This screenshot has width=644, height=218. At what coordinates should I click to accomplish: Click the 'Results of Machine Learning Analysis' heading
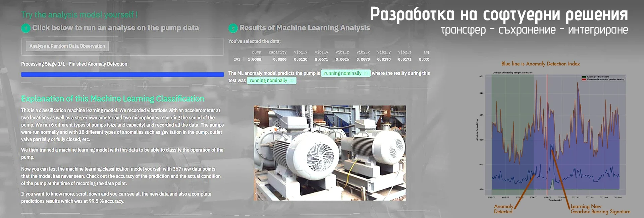(305, 28)
